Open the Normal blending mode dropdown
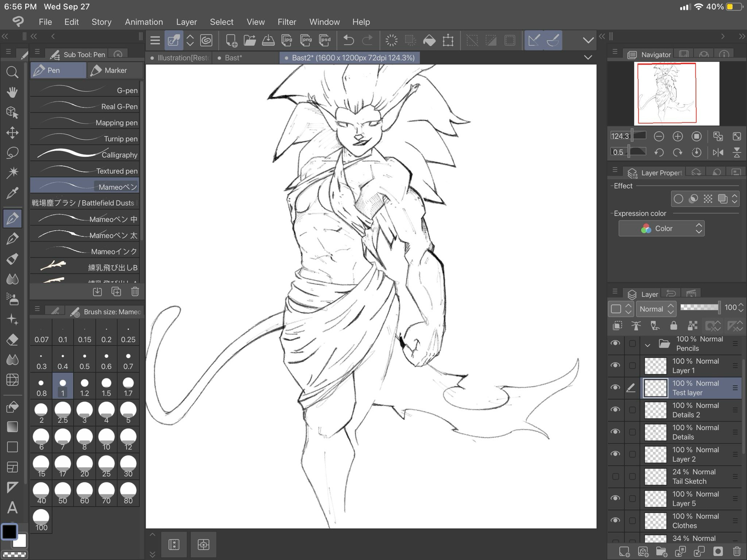The width and height of the screenshot is (747, 560). (x=656, y=309)
